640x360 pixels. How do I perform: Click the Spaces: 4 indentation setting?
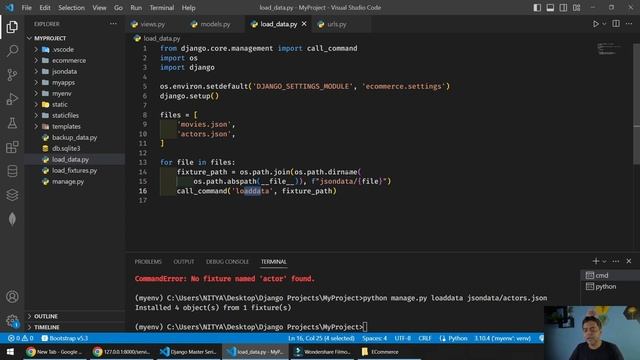374,338
